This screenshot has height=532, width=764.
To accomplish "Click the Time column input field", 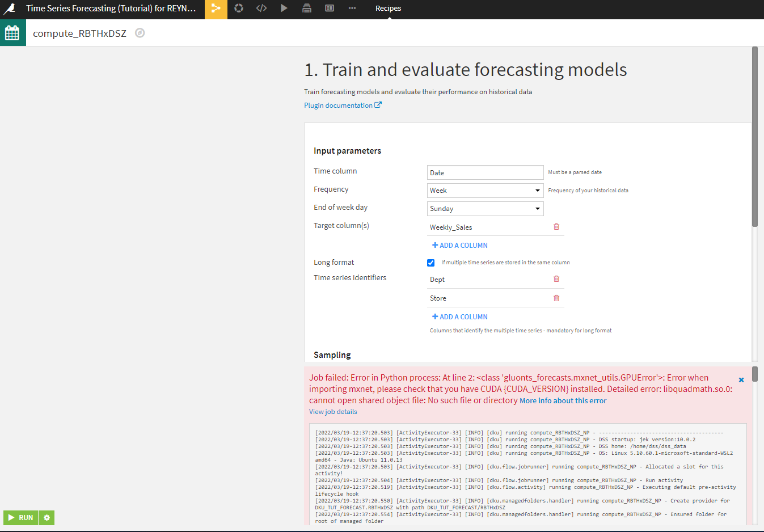I will (x=486, y=172).
